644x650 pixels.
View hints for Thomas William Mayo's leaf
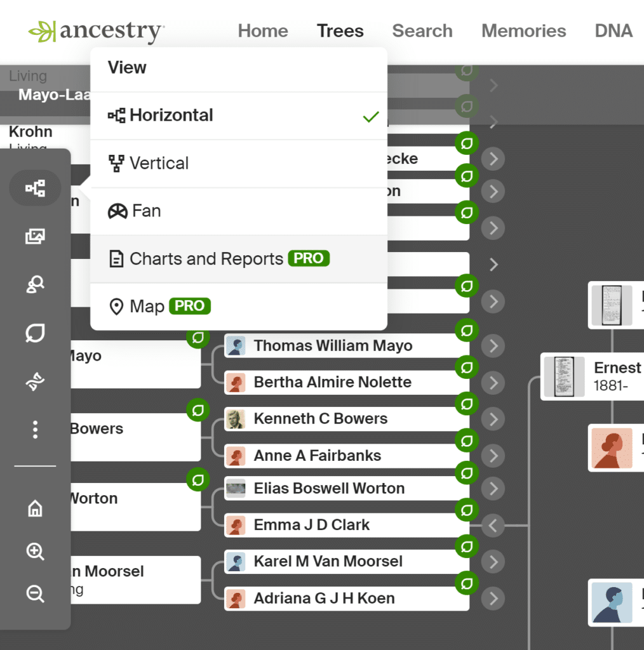click(x=467, y=331)
